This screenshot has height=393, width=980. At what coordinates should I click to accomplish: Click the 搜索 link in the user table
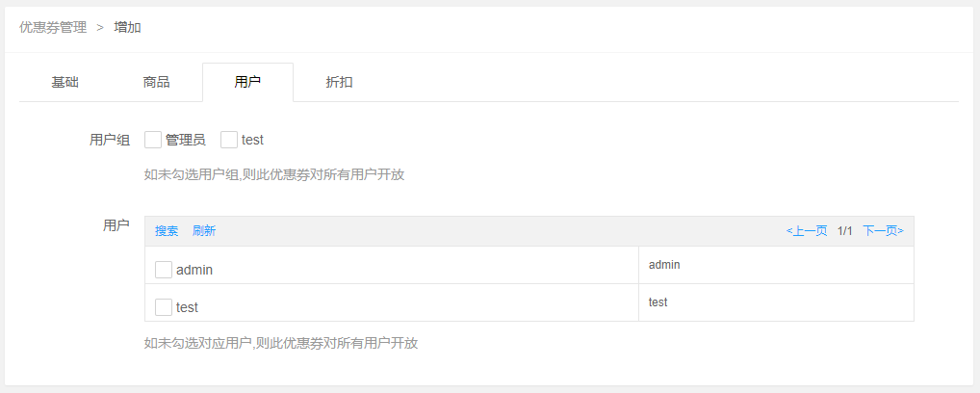[x=167, y=231]
